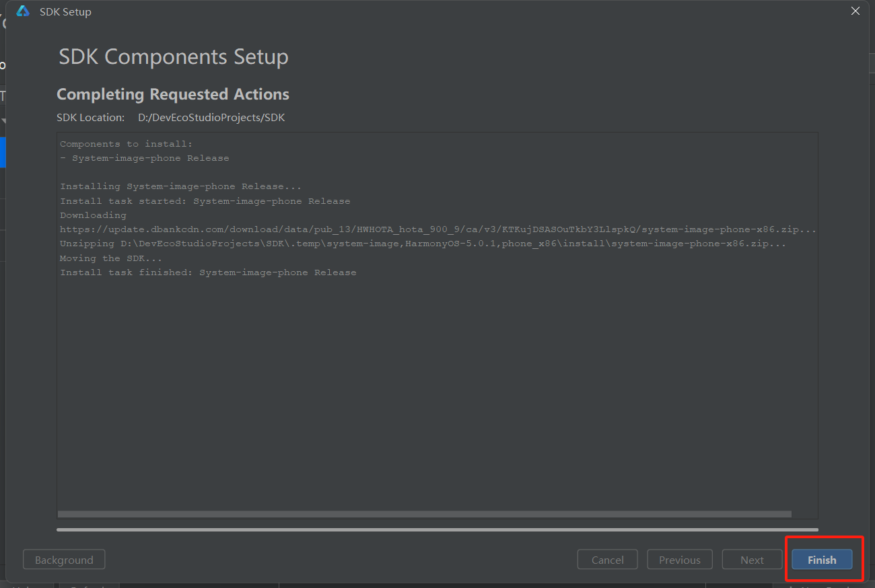Go back with the Previous button
The image size is (875, 588).
pos(679,560)
